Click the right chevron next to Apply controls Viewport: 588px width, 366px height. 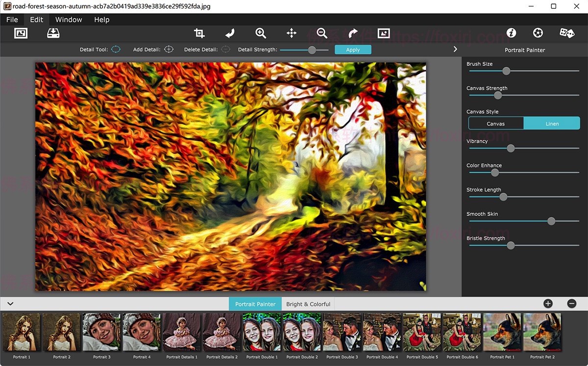click(455, 49)
